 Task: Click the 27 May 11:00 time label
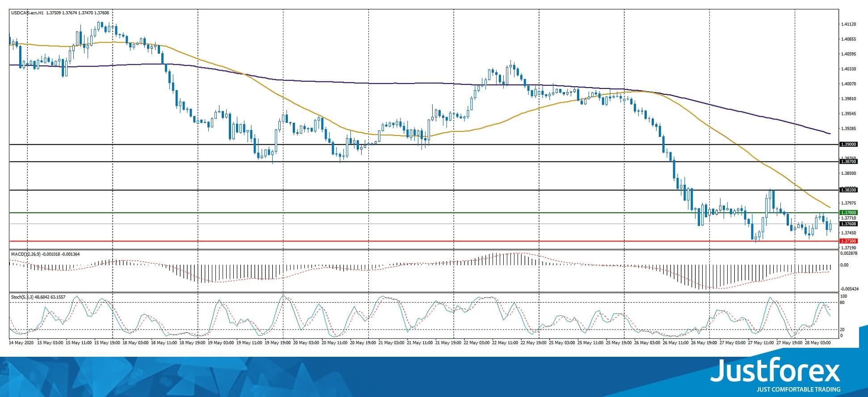(x=761, y=343)
